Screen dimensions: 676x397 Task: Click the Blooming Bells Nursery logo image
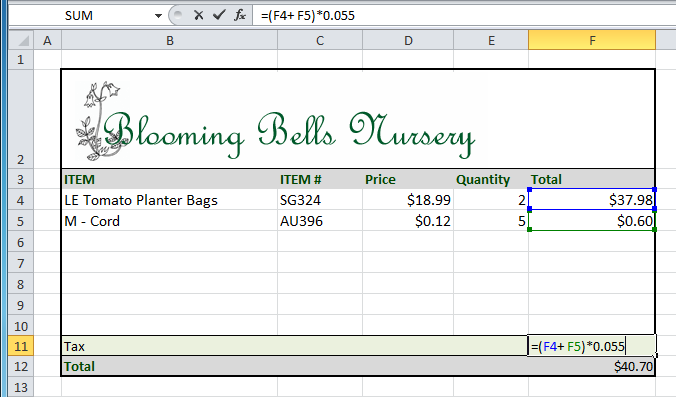(276, 122)
